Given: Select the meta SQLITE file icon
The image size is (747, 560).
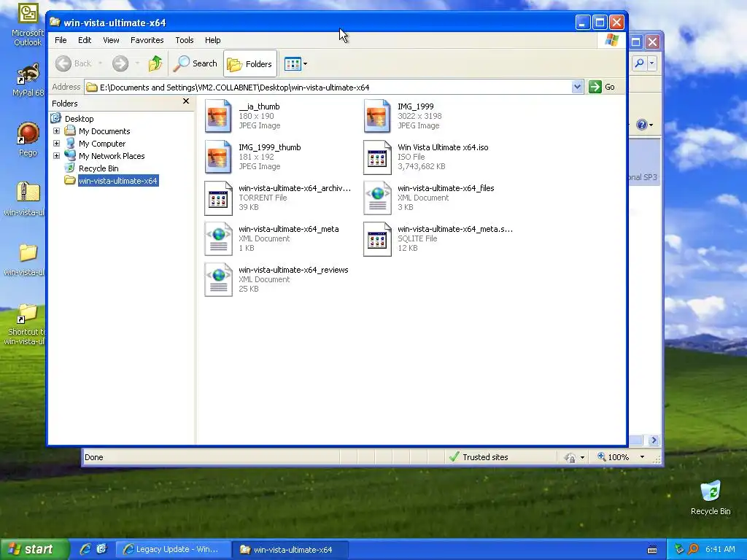Looking at the screenshot, I should pos(377,238).
